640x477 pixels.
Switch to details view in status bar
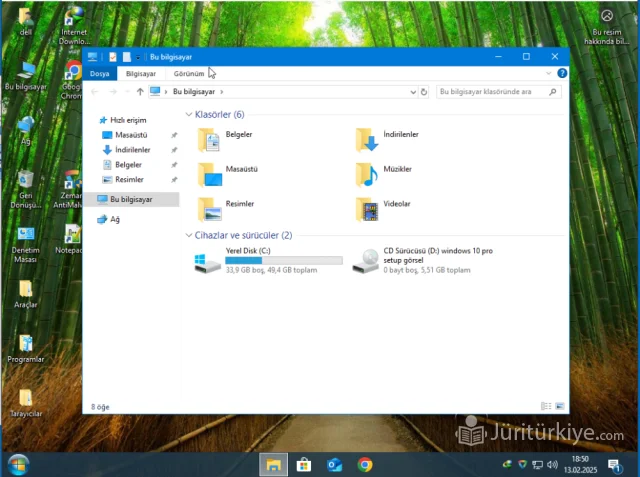(546, 406)
